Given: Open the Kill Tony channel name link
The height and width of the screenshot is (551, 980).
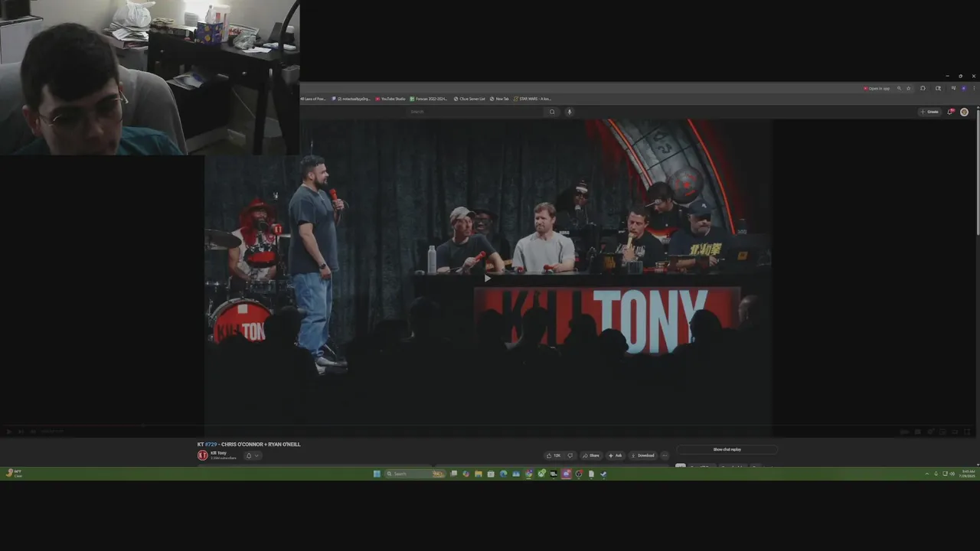Looking at the screenshot, I should click(218, 453).
